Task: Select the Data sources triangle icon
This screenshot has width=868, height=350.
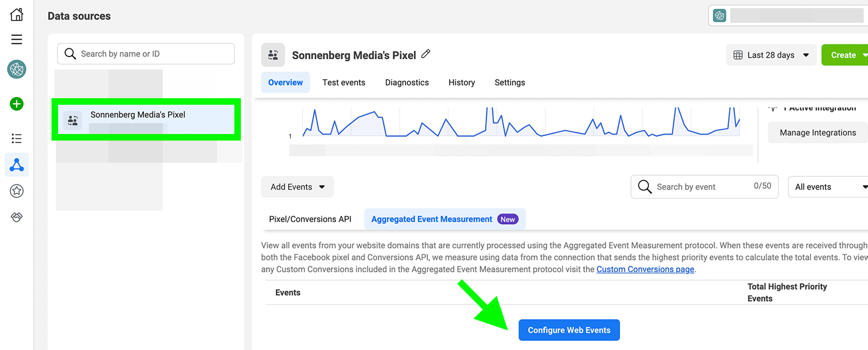Action: 17,164
